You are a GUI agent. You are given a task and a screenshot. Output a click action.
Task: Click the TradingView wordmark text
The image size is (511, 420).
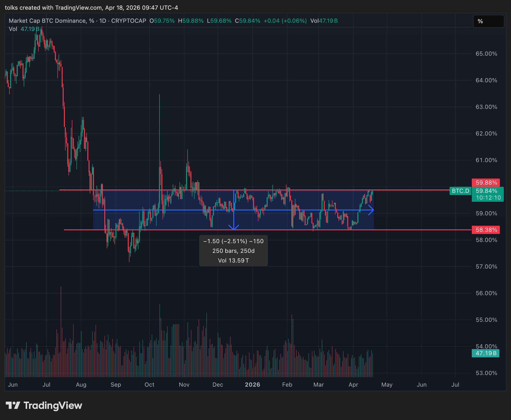click(x=53, y=405)
